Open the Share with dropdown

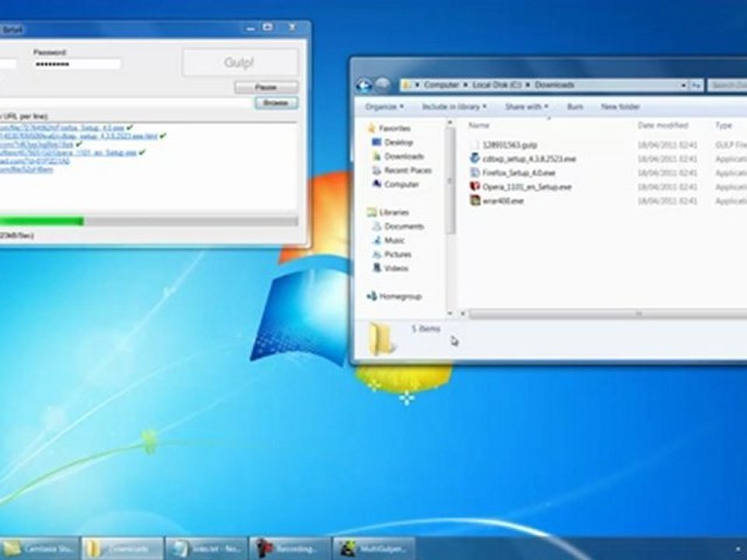click(x=527, y=107)
